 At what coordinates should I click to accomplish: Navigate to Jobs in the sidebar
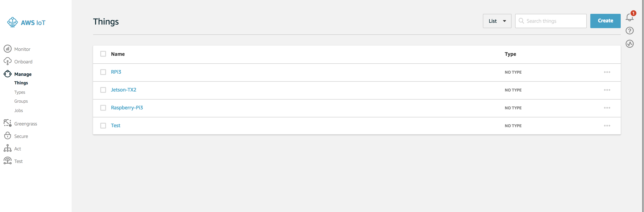pyautogui.click(x=18, y=110)
